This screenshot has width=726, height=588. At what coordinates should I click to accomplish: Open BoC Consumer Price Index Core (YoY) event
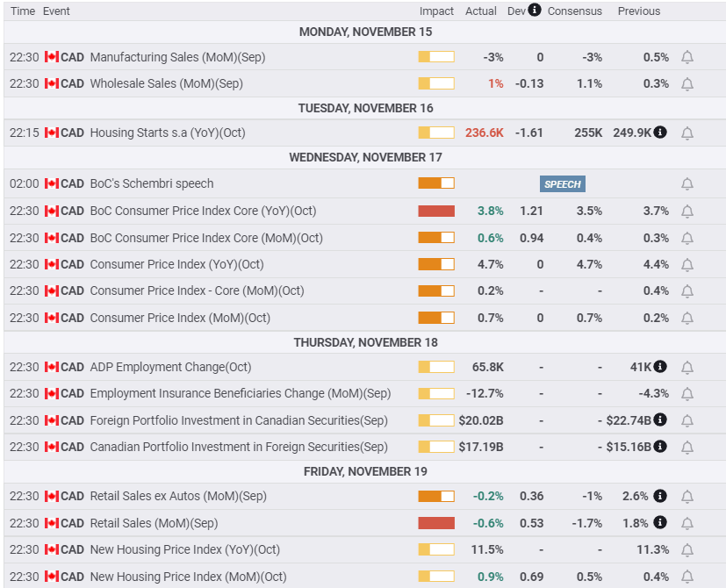coord(203,212)
